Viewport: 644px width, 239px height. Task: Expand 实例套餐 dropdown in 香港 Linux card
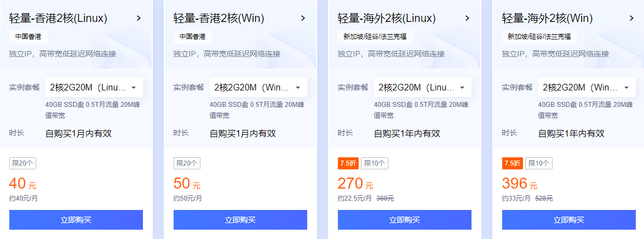94,87
